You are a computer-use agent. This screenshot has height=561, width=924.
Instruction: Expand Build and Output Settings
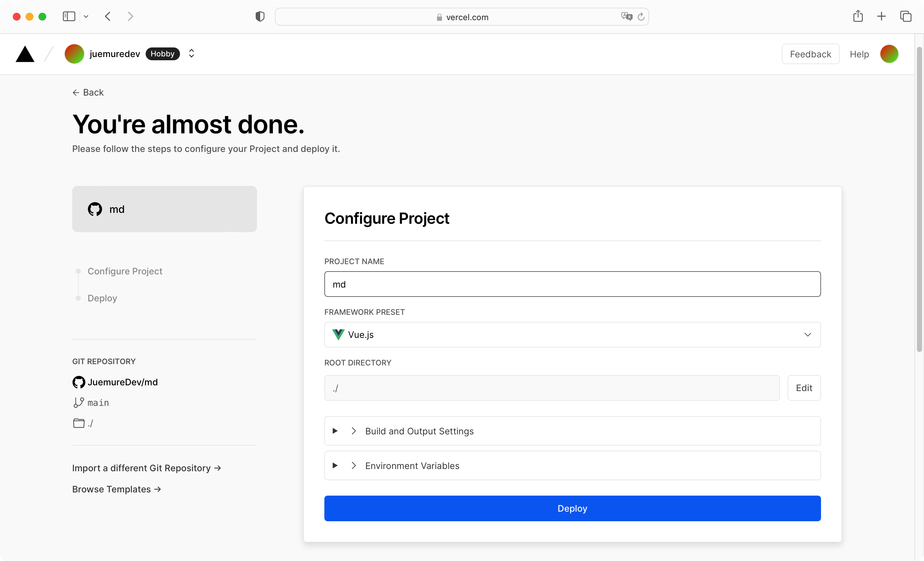(419, 431)
